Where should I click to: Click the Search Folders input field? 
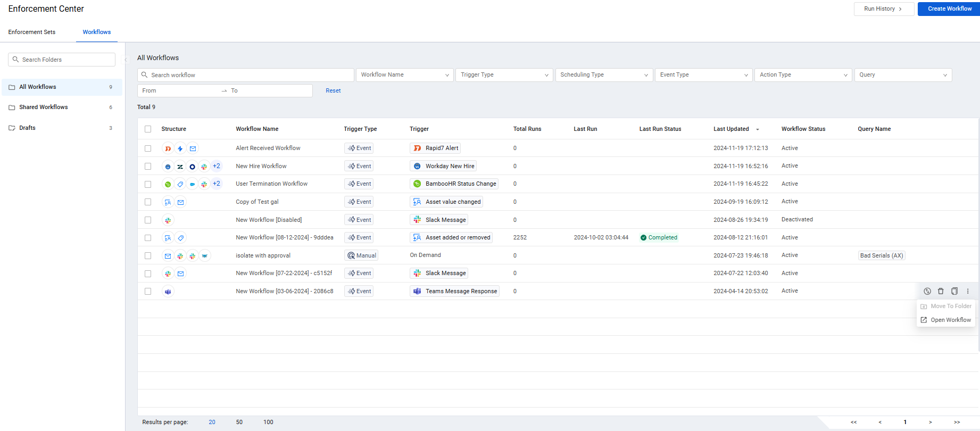tap(62, 60)
